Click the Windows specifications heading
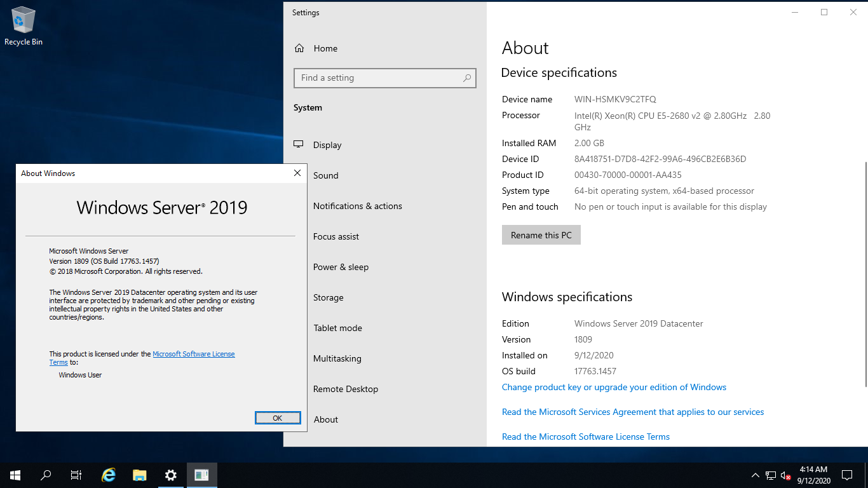 tap(567, 297)
